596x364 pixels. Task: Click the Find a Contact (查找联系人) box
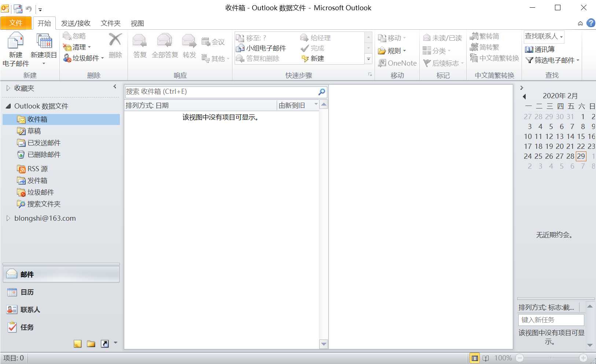[x=544, y=36]
